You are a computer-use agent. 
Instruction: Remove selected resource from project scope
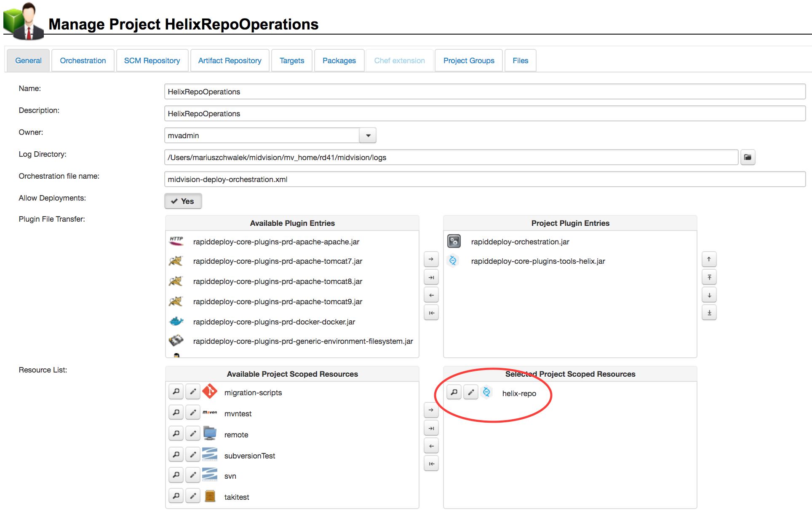coord(431,446)
